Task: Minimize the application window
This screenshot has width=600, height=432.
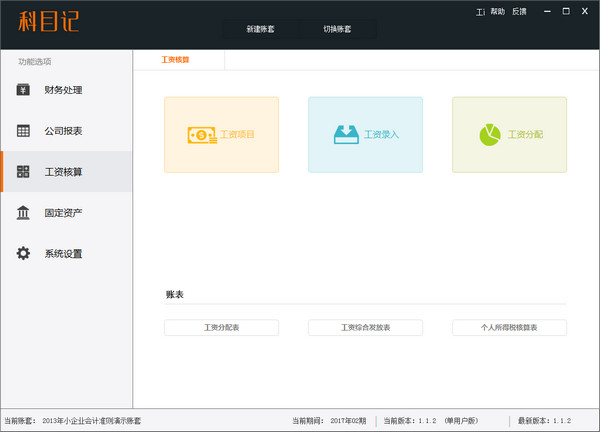Action: (546, 11)
